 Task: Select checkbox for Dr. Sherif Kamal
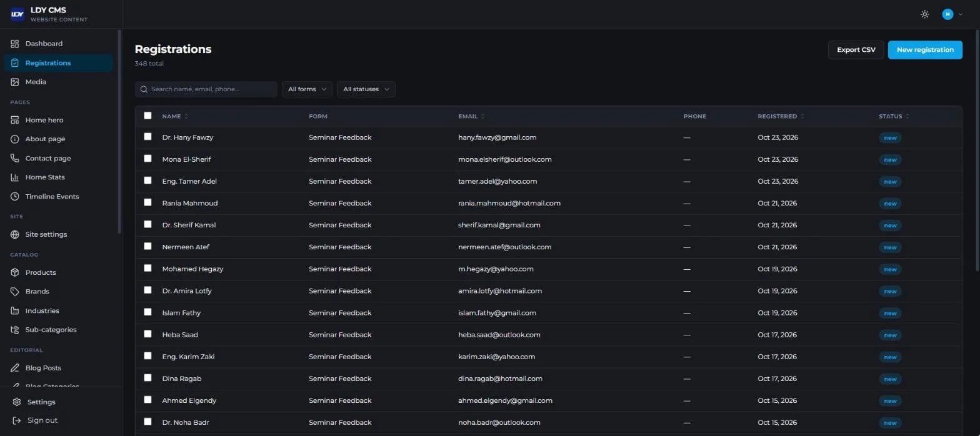click(147, 224)
